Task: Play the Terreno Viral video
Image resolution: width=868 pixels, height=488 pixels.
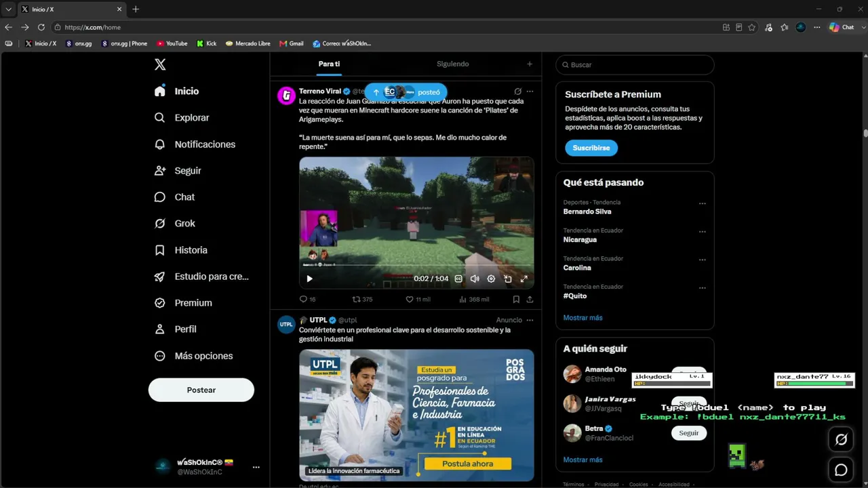Action: coord(309,279)
